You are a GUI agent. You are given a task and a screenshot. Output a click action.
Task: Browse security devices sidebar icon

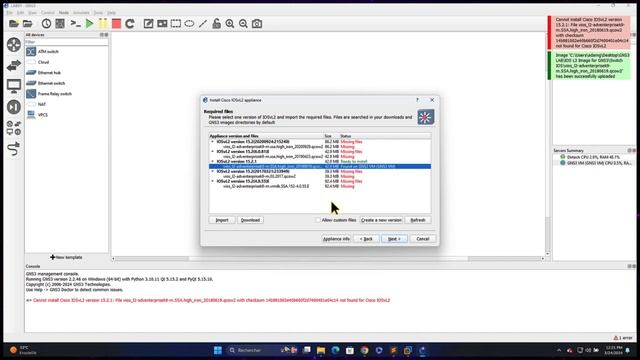point(13,107)
